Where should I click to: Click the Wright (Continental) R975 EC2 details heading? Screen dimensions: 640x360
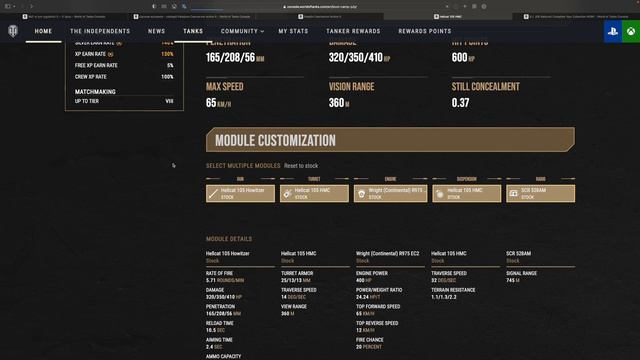click(387, 253)
